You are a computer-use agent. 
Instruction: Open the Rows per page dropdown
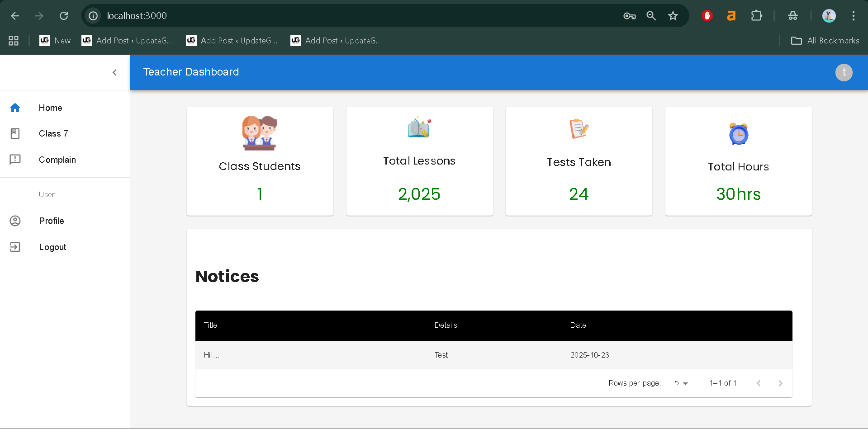(x=680, y=383)
